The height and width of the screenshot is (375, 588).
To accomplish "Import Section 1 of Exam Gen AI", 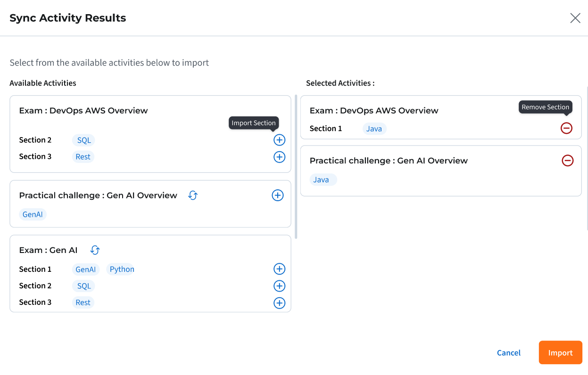I will (279, 269).
